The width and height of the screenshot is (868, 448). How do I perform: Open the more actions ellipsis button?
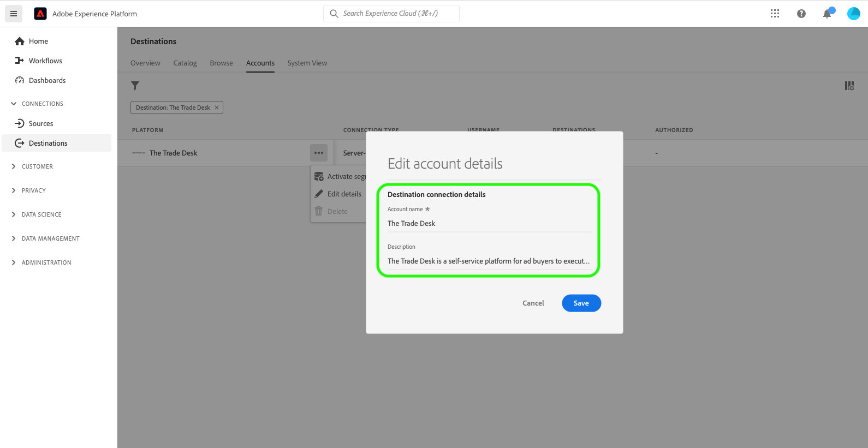(x=319, y=153)
